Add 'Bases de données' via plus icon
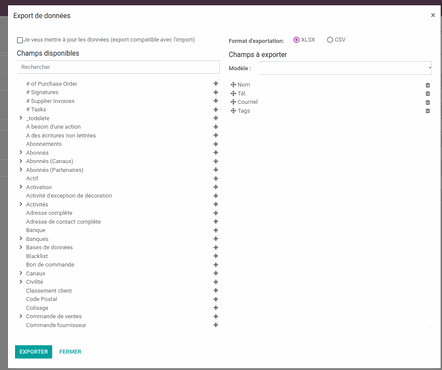442x370 pixels. pyautogui.click(x=216, y=247)
